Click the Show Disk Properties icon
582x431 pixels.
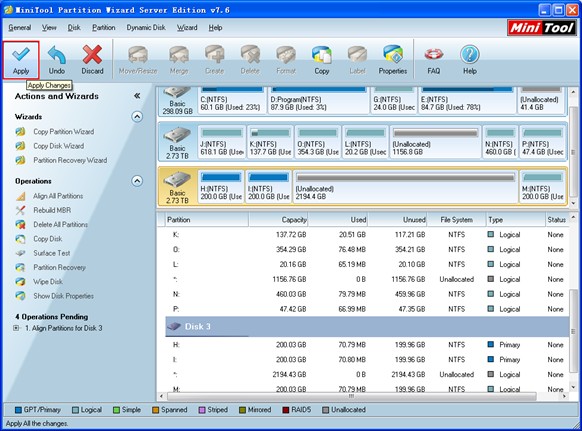point(20,296)
